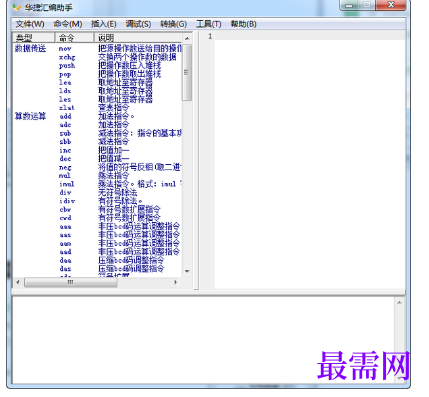
Task: Minimize the 华捷汇编助手 window
Action: tap(349, 5)
